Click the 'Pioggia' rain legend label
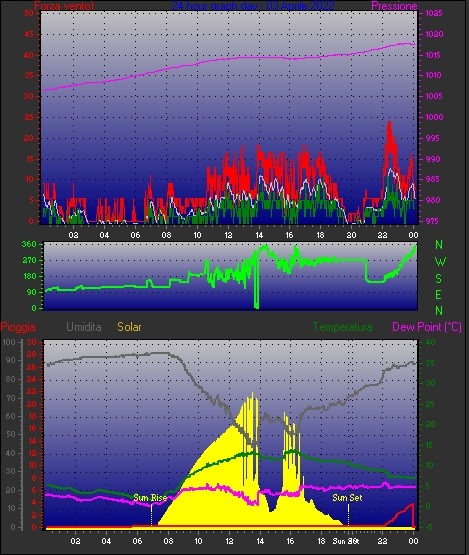 [18, 327]
